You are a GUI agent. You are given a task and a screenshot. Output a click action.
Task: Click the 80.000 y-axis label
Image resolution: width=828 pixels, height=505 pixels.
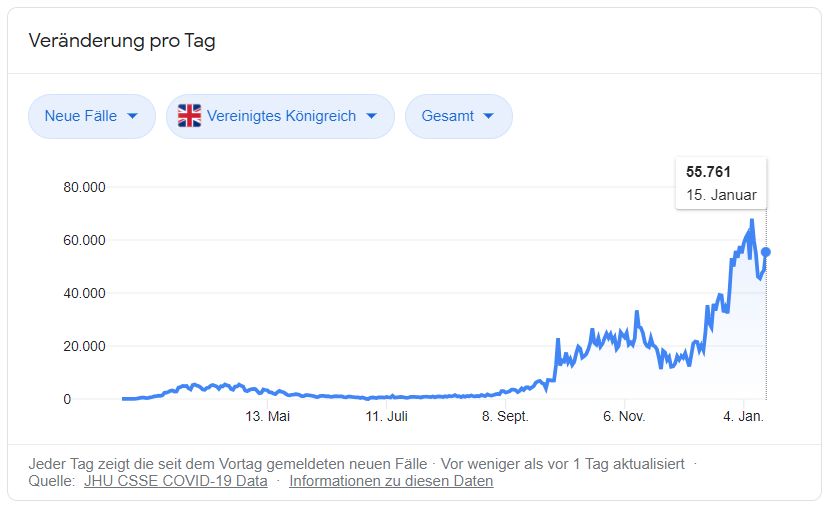(x=84, y=187)
